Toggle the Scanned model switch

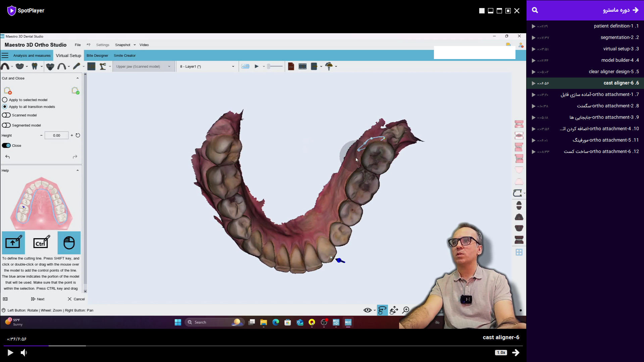[x=6, y=115]
